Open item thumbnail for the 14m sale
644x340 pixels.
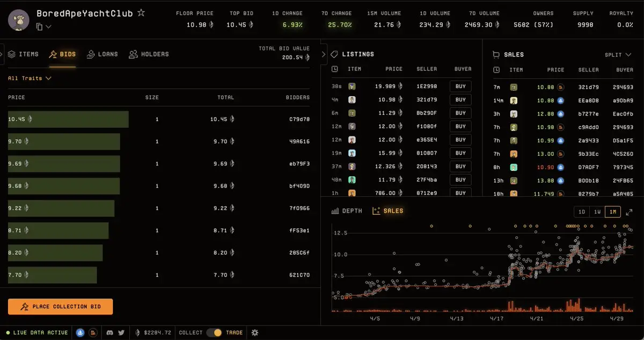[x=514, y=100]
